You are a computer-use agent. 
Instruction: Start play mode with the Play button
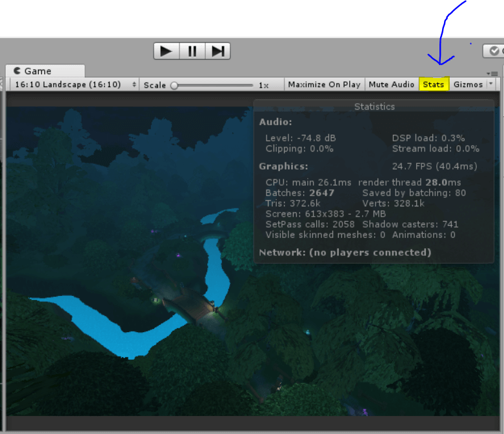(x=166, y=51)
